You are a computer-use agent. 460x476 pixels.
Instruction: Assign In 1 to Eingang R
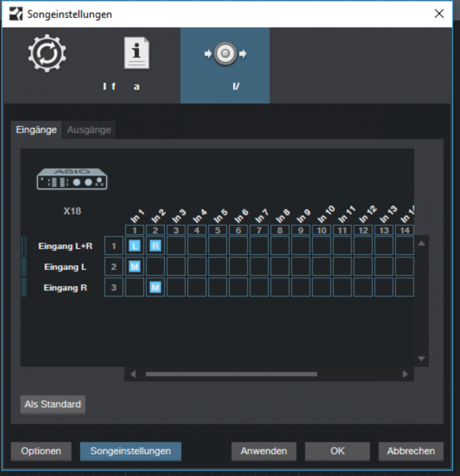click(x=134, y=287)
